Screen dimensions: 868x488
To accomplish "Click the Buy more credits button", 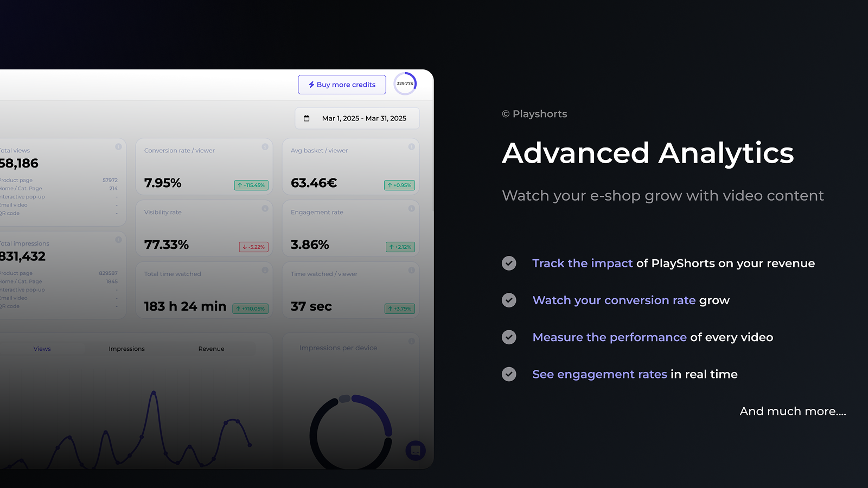I will coord(341,85).
